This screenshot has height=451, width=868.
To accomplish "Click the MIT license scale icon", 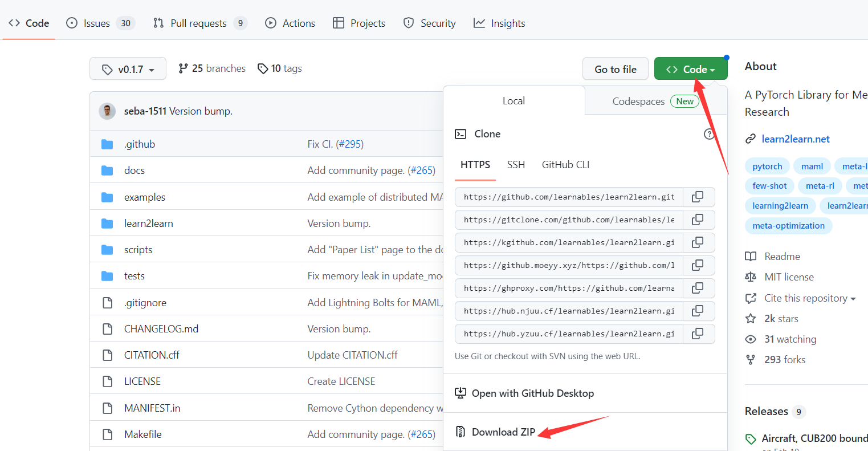I will point(751,277).
